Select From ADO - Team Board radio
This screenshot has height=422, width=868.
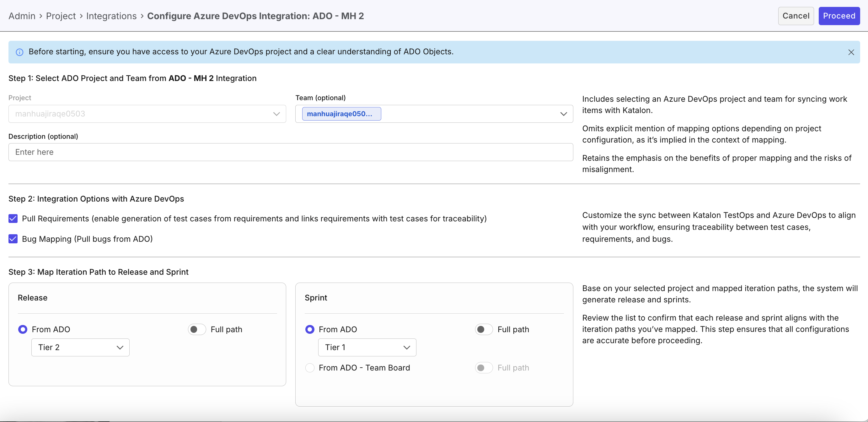(310, 368)
